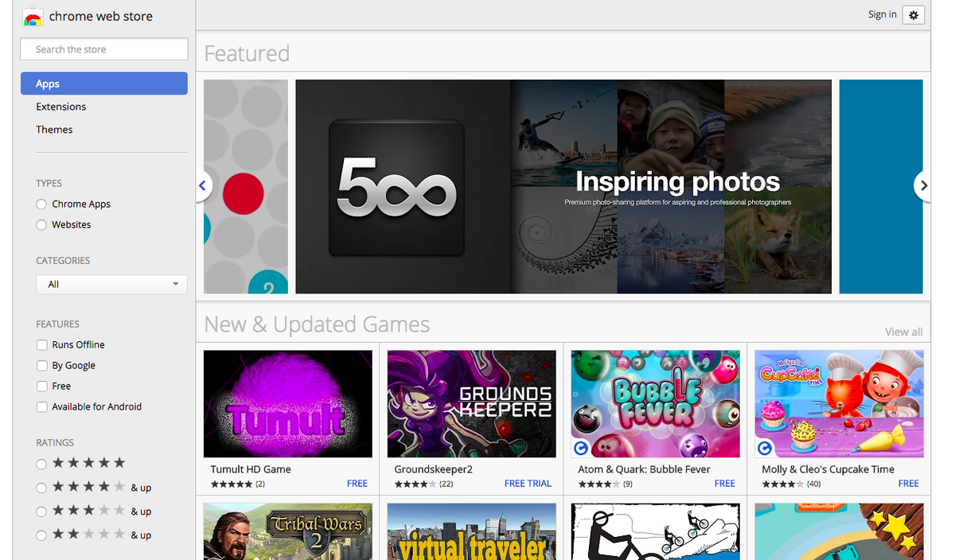The height and width of the screenshot is (560, 955).
Task: Open the virtual traveler thumbnail
Action: 472,531
